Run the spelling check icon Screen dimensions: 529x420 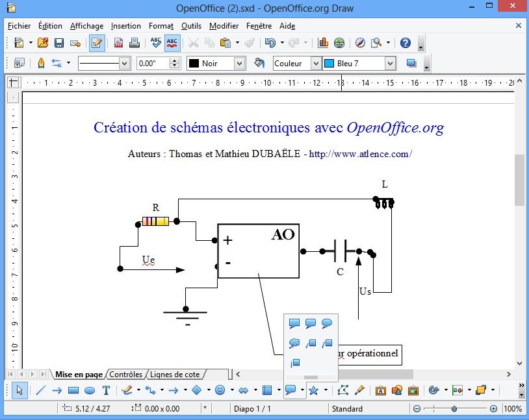[x=155, y=43]
